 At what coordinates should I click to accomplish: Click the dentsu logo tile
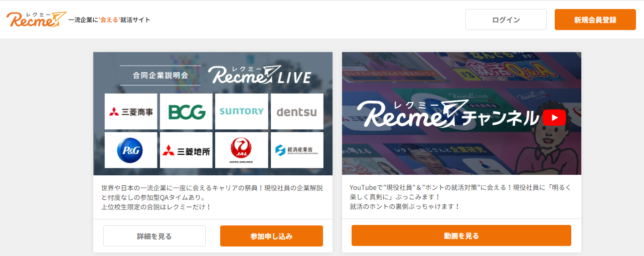point(297,111)
